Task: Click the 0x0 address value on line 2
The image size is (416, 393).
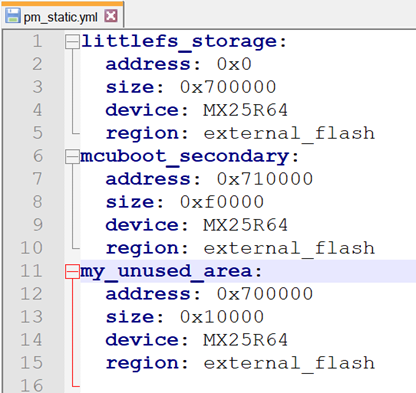Action: point(234,64)
